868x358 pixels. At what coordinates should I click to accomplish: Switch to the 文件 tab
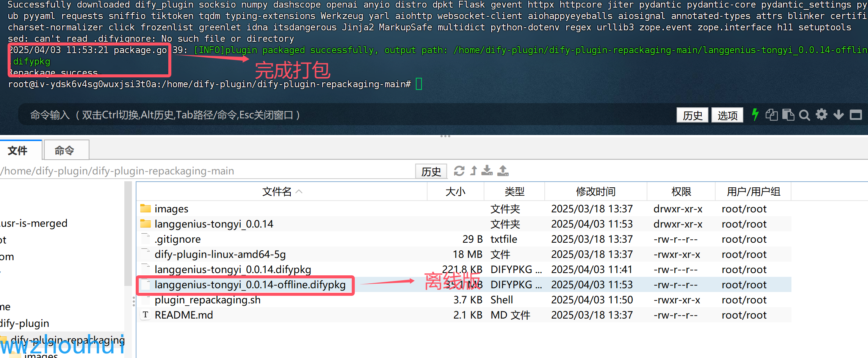[17, 150]
